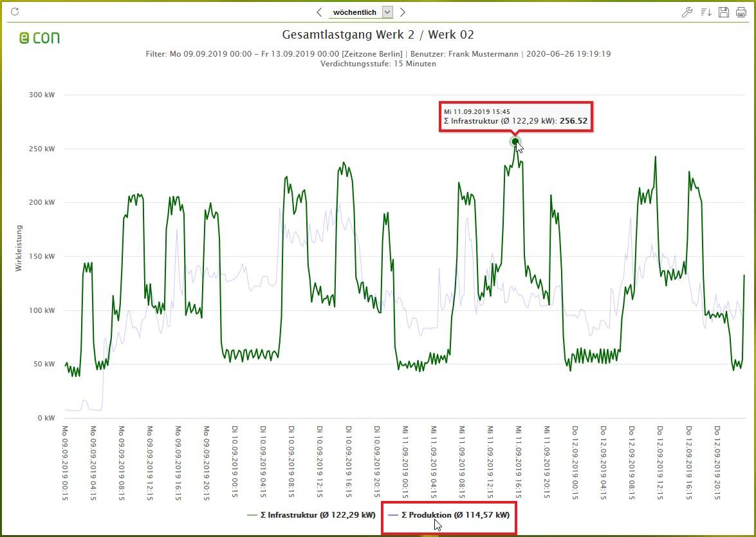Advance to next week with right arrow
Viewport: 756px width, 537px height.
(x=403, y=12)
